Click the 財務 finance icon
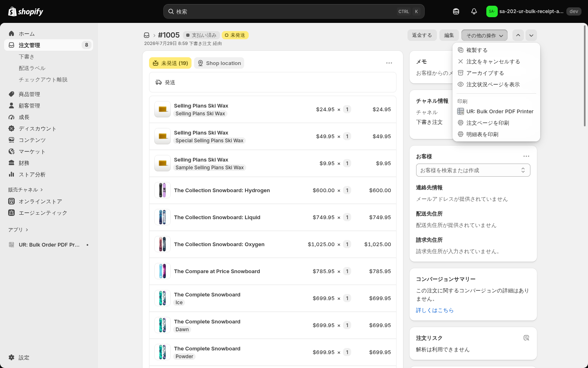 coord(11,163)
